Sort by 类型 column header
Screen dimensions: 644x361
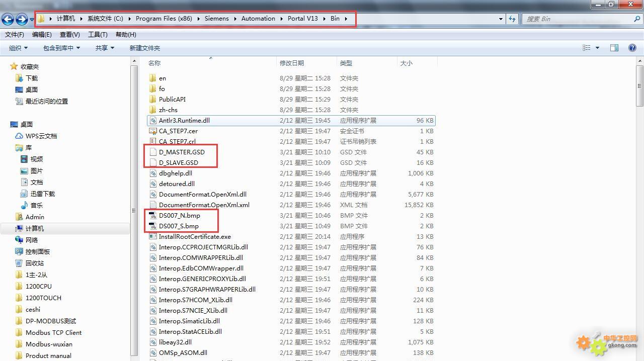tap(367, 63)
